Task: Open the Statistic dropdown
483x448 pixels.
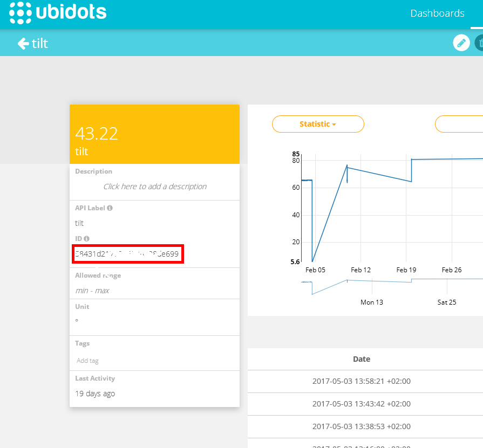Action: 318,124
